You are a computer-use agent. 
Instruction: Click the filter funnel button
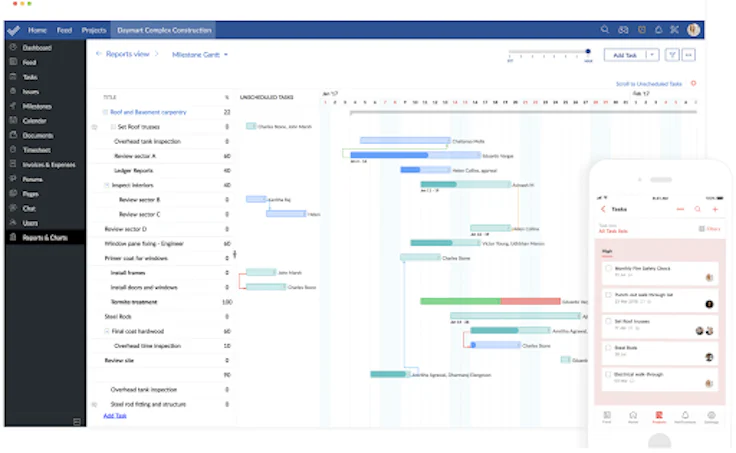pos(672,55)
